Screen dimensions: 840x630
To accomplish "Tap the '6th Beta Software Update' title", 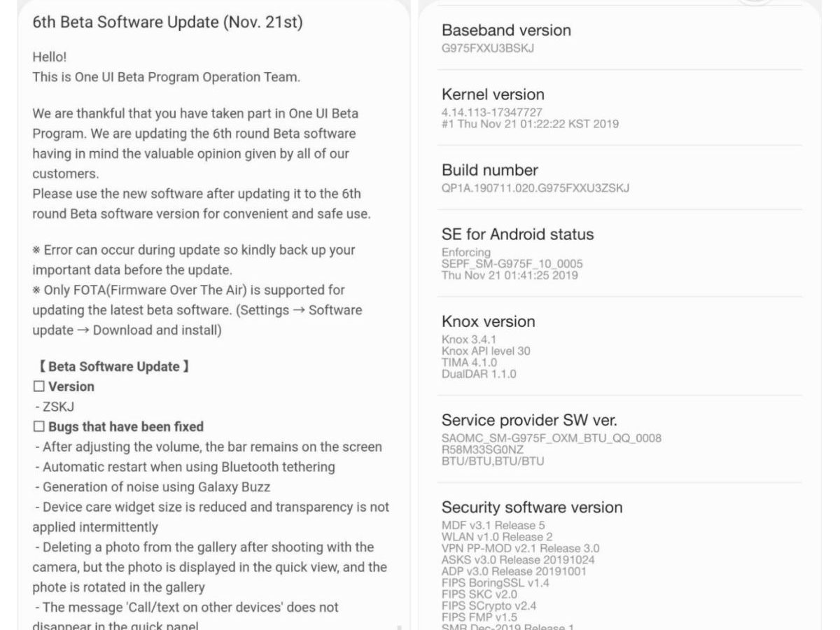I will click(x=167, y=22).
